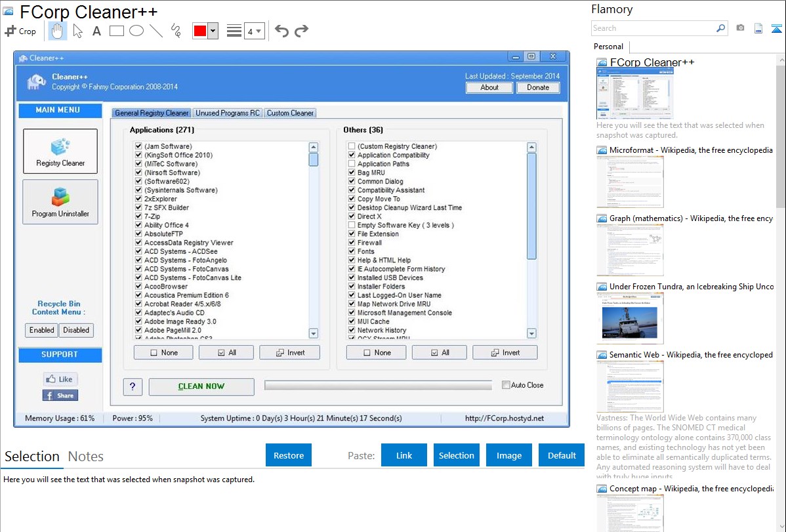Open the About dialog
The width and height of the screenshot is (786, 532).
point(489,88)
